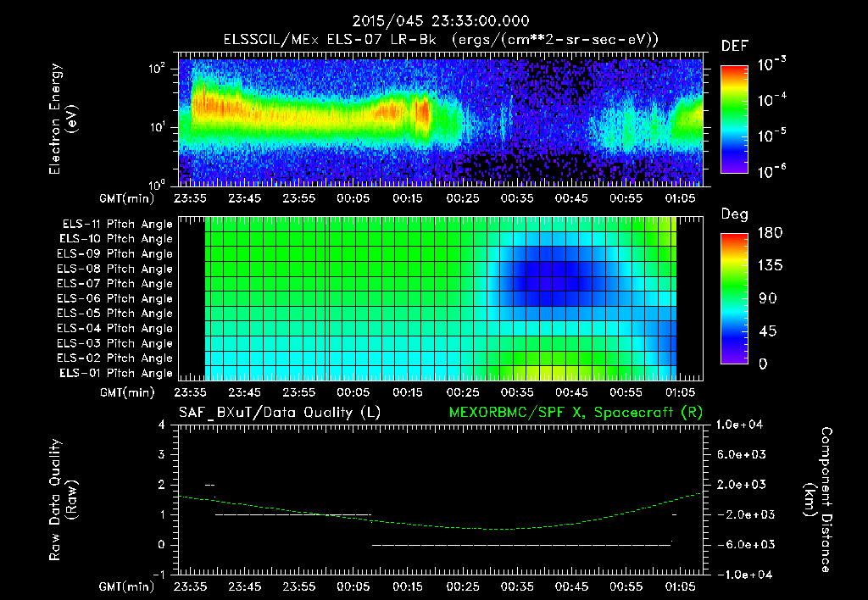Select the ELS-10 Pitch Angle row label

click(116, 239)
